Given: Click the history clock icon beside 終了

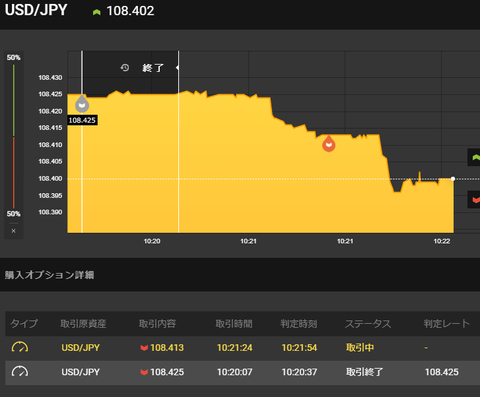Looking at the screenshot, I should 125,68.
